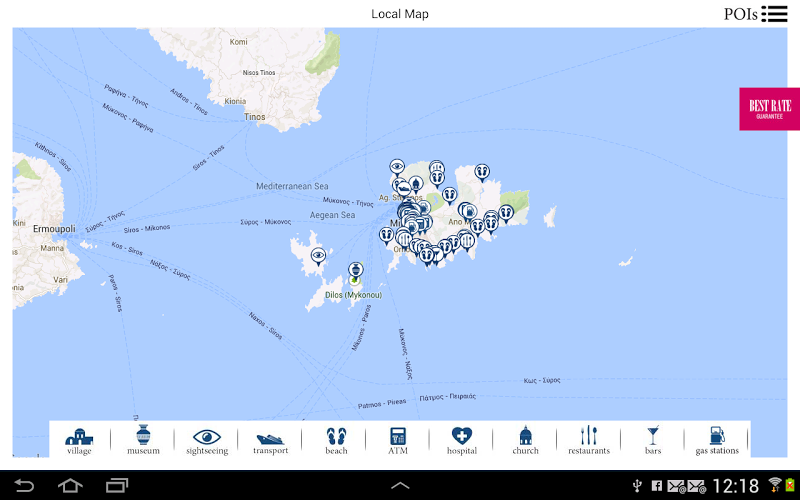The width and height of the screenshot is (800, 500).
Task: Tap the Komi label on Tinos
Action: tap(238, 42)
